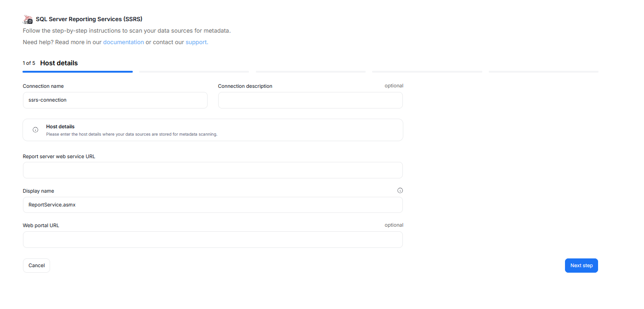Click the fifth and final progress segment
This screenshot has height=309, width=644.
(543, 72)
